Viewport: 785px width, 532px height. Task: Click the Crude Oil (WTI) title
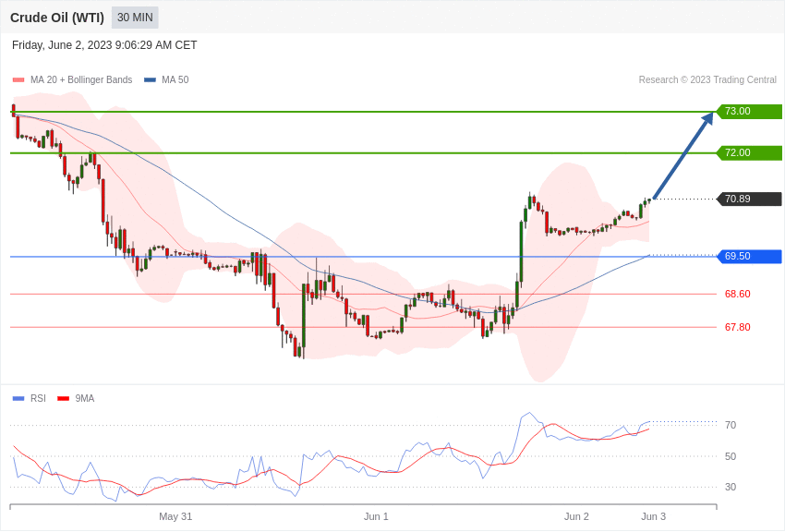coord(57,18)
